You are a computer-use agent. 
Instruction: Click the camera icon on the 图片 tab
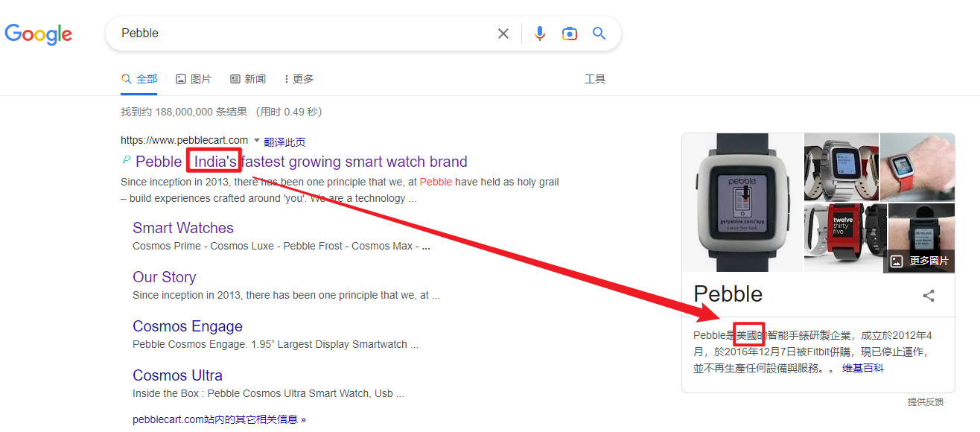(x=181, y=78)
